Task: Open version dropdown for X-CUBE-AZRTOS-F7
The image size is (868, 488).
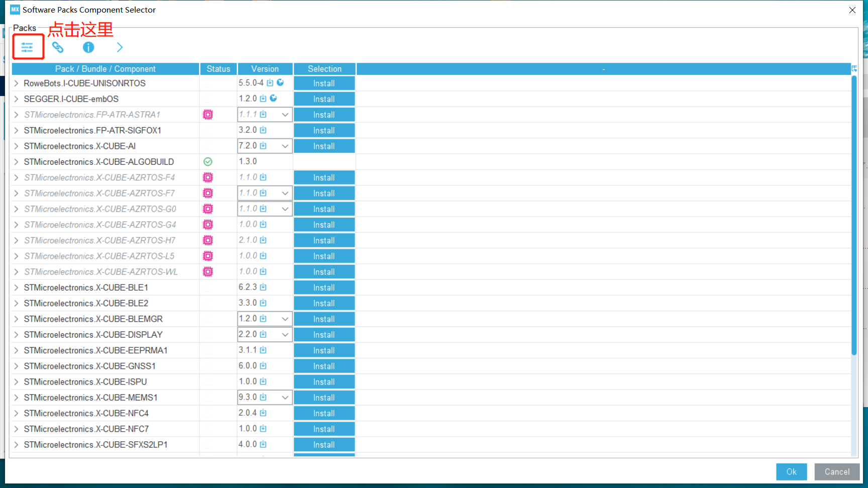Action: point(285,193)
